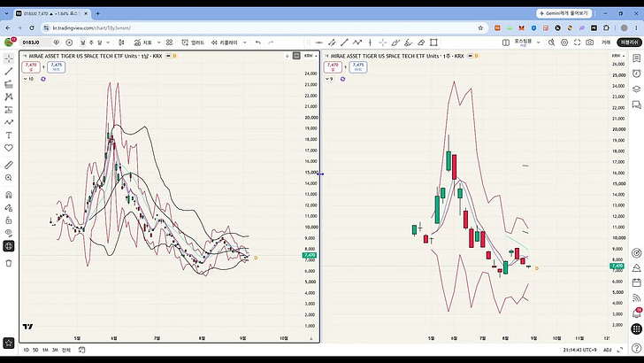Open the chart layout selector icon
This screenshot has width=644, height=363.
[506, 42]
